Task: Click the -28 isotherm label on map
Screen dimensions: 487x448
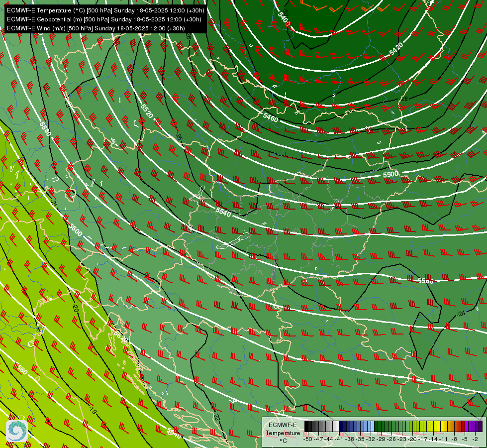Action: [404, 99]
